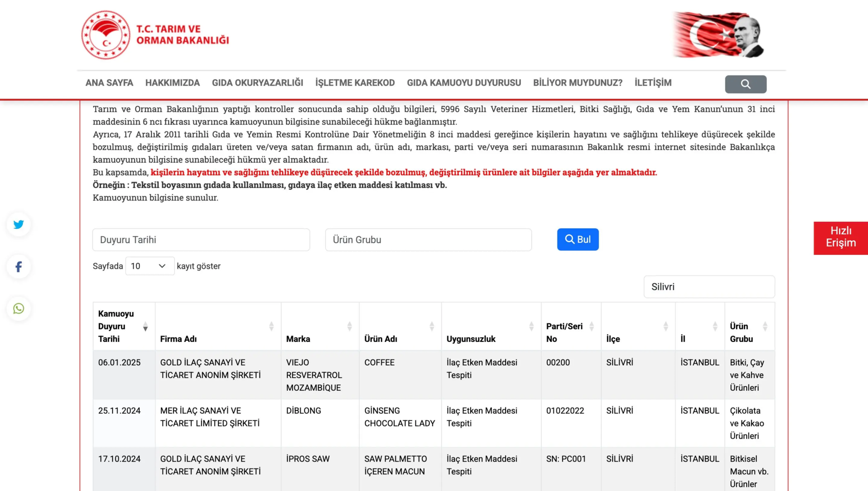The width and height of the screenshot is (868, 491).
Task: Open GIDA KAMUOYU DUYURUSU menu item
Action: (464, 83)
